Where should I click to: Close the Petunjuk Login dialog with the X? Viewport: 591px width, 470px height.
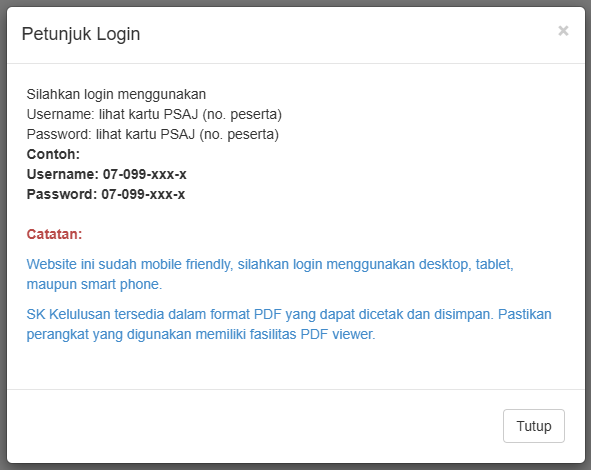click(563, 31)
